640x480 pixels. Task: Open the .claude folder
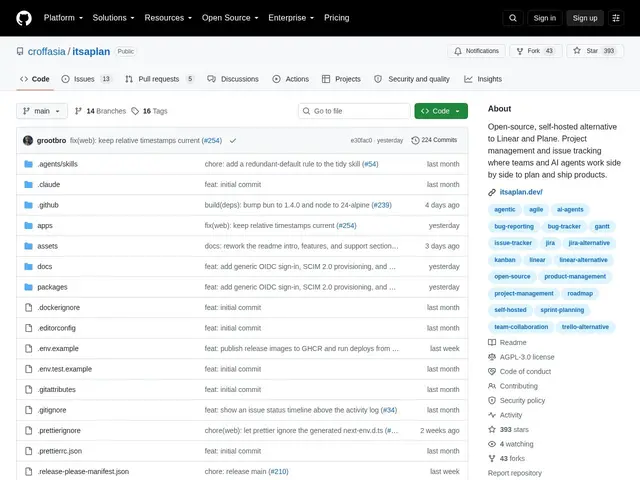click(49, 184)
